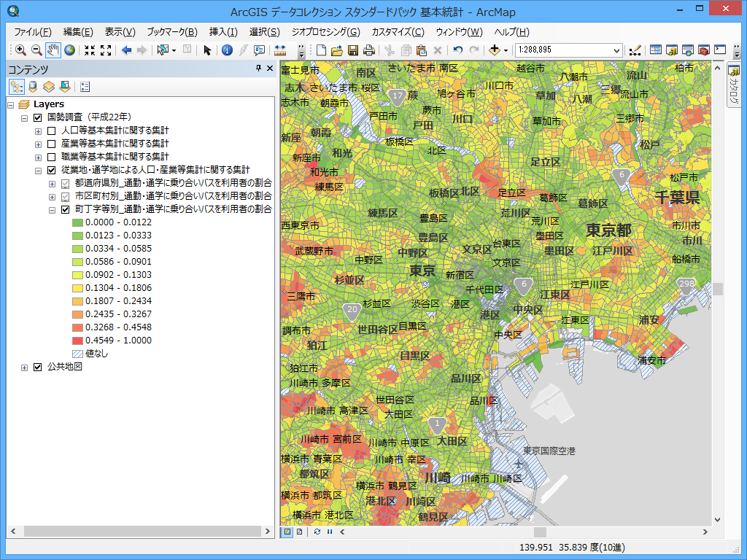Image resolution: width=747 pixels, height=560 pixels.
Task: Expand the 公共地図 layer tree node
Action: click(25, 367)
